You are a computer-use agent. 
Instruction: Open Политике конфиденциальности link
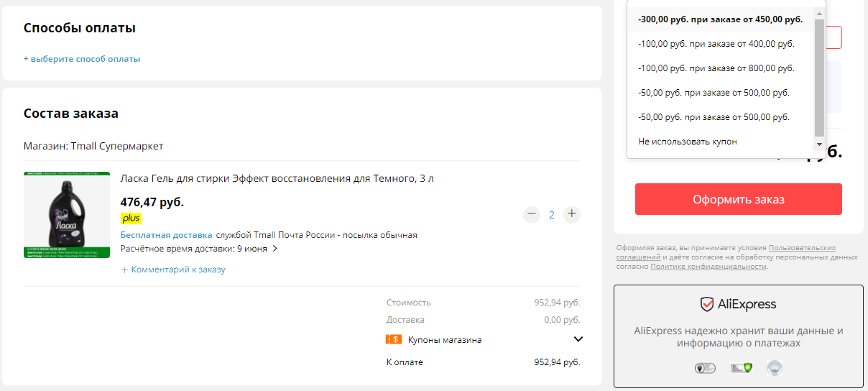coord(708,267)
